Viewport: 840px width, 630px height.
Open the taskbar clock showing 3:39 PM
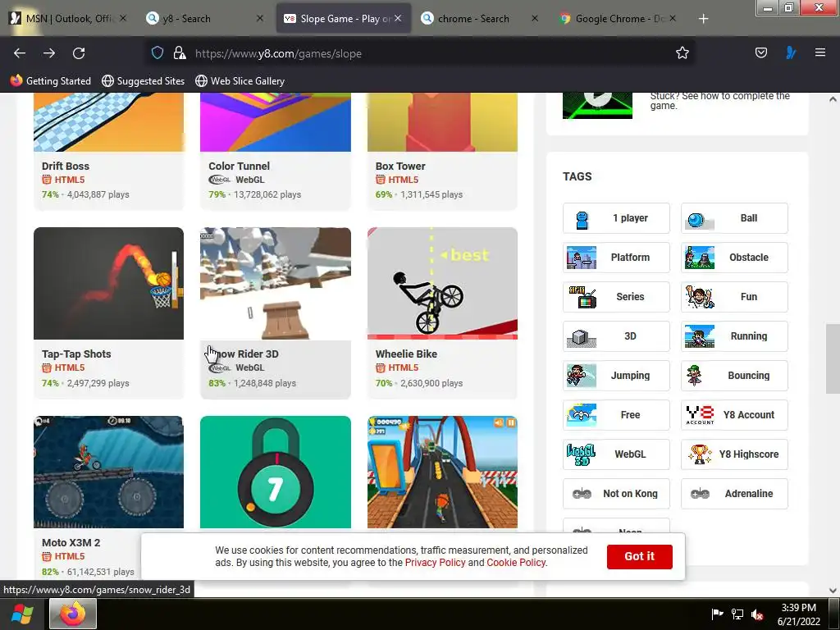tap(799, 614)
